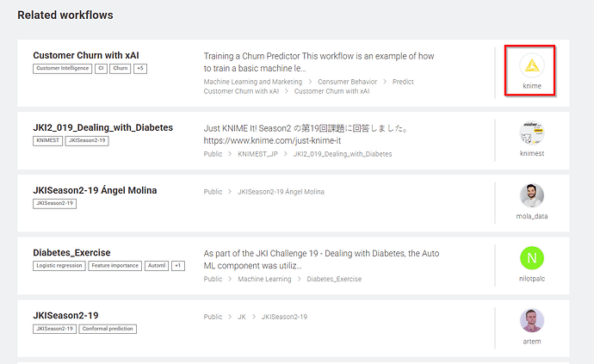Click the Churn tag
Viewport: 594px width, 364px height.
[x=120, y=68]
